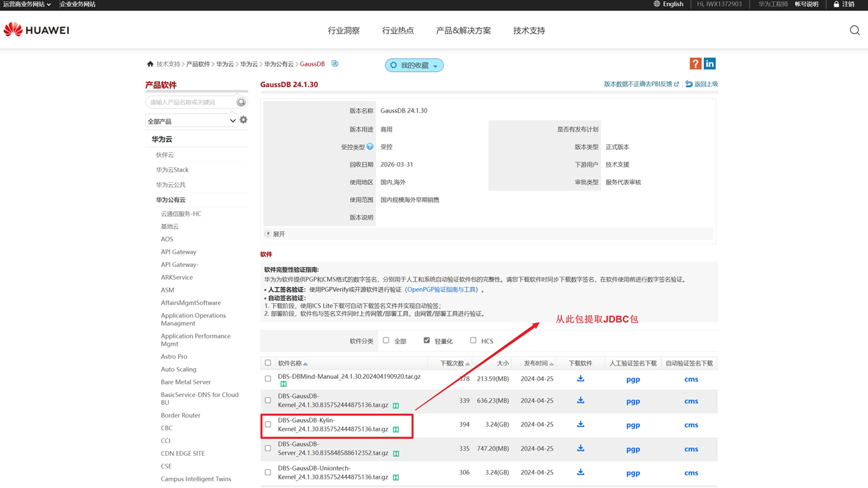Click the green H icon under DBS-DBMind-Manual
Image resolution: width=868 pixels, height=488 pixels.
tap(284, 384)
